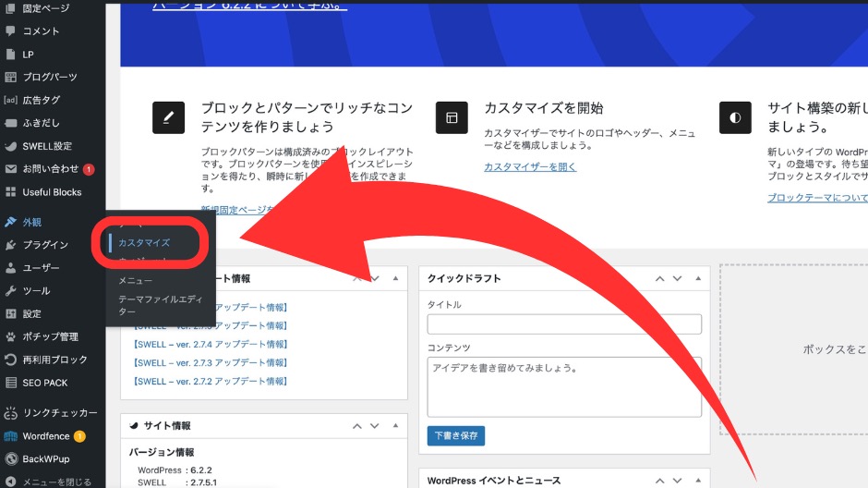Screen dimensions: 868x488
Task: Click the half-circle contrast icon in welcome panel
Action: point(735,117)
